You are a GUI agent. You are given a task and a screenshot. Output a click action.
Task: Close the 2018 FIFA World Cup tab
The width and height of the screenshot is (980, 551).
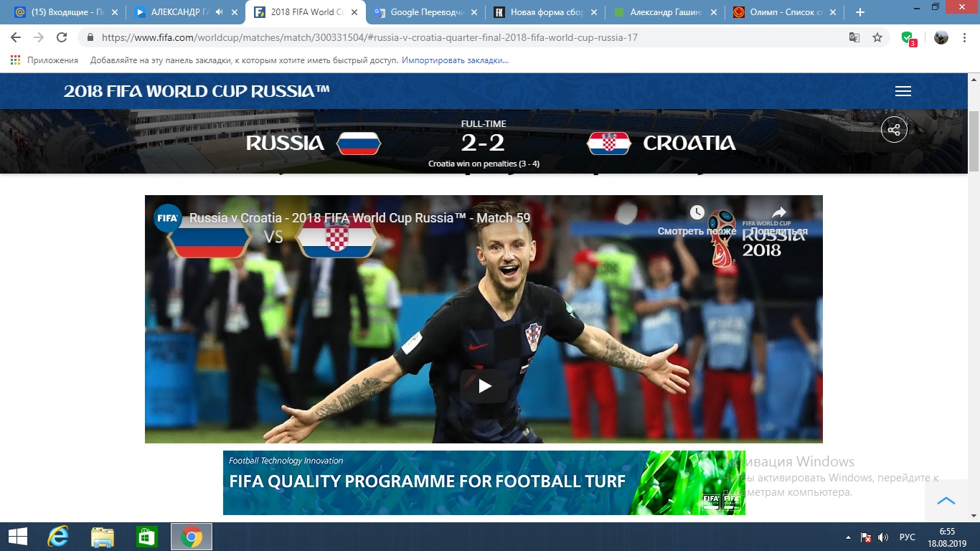(x=354, y=12)
